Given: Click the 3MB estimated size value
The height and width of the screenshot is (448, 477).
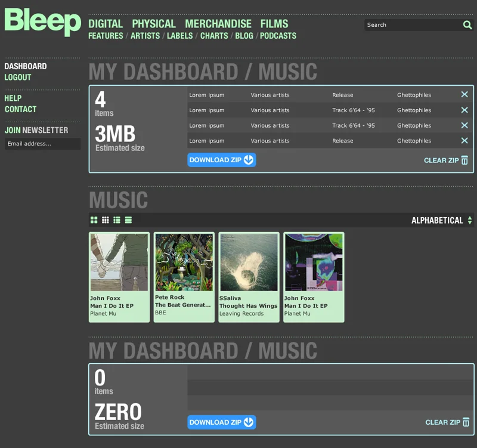Looking at the screenshot, I should point(115,134).
